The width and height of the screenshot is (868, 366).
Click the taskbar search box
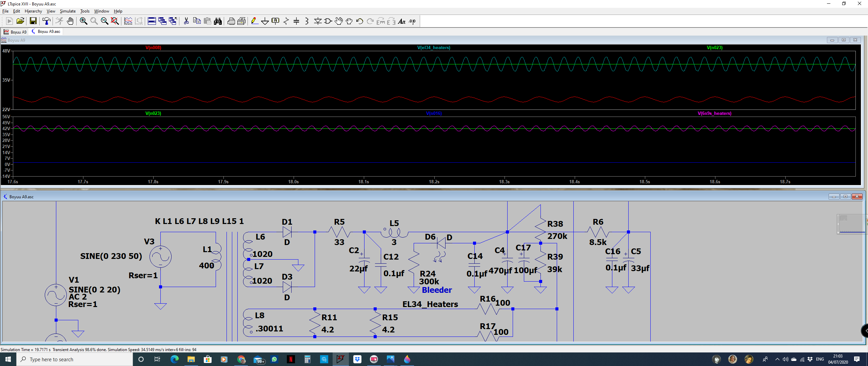click(x=75, y=359)
